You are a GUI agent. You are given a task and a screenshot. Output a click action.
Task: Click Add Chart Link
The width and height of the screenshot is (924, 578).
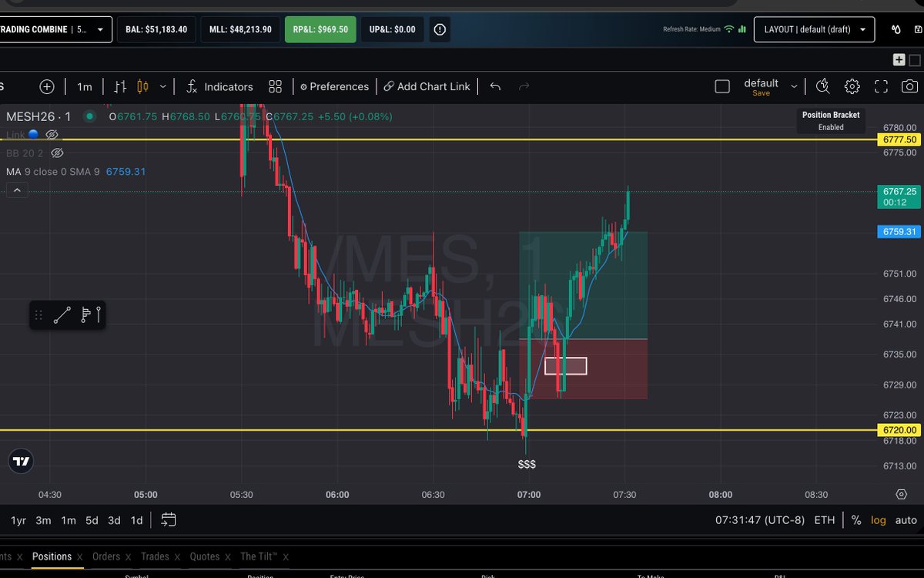(427, 86)
